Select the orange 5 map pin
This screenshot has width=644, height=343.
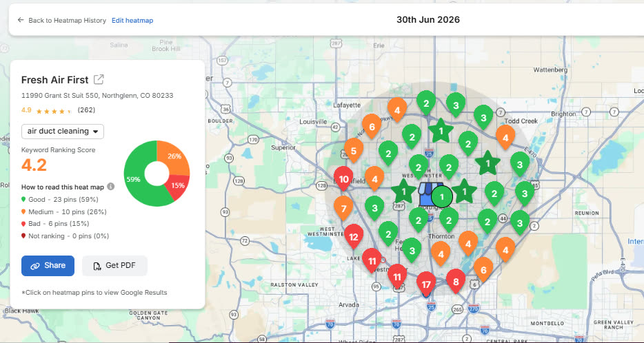[354, 151]
